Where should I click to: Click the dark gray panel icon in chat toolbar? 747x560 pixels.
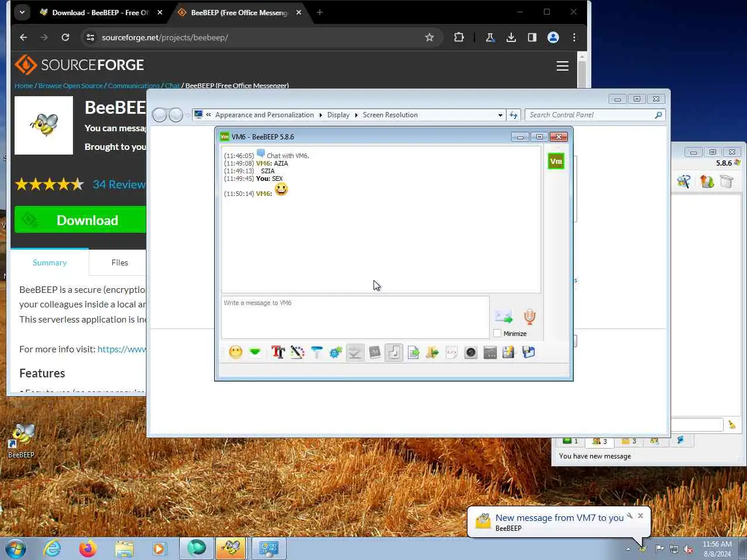click(490, 352)
